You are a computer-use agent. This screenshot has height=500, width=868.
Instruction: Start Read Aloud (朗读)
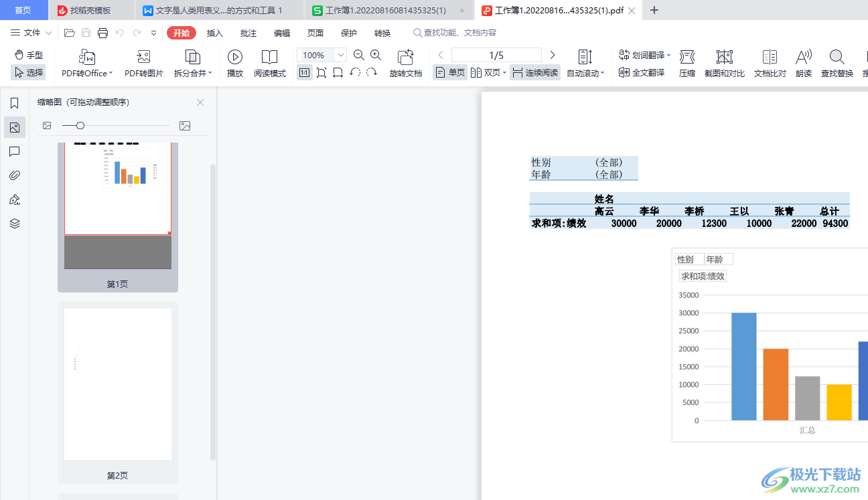[x=804, y=64]
